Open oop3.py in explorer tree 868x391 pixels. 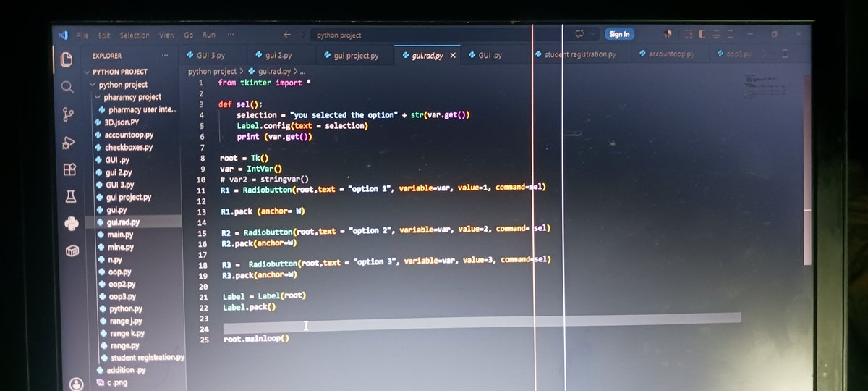pyautogui.click(x=123, y=297)
